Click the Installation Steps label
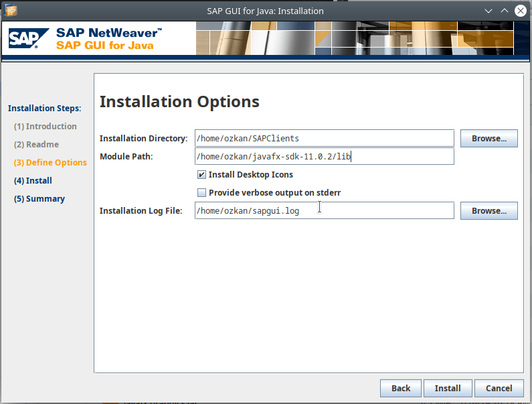The width and height of the screenshot is (532, 404). (45, 108)
